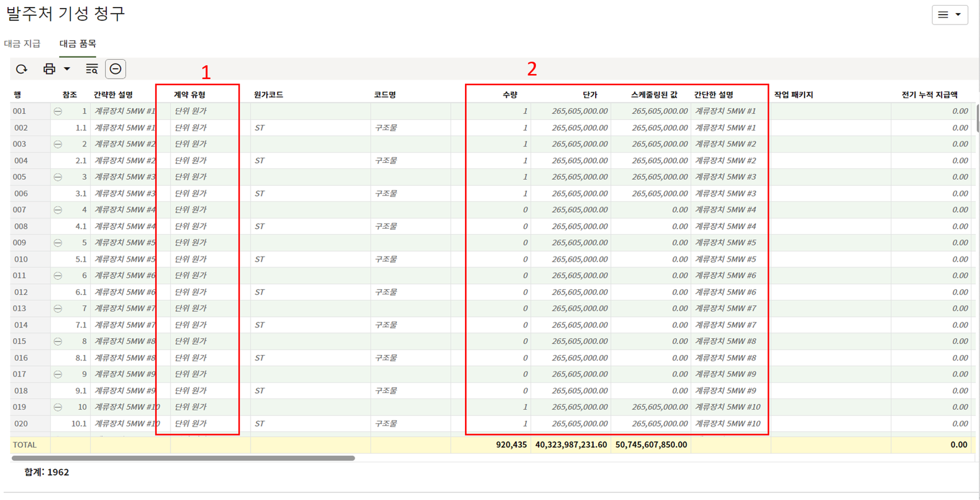The image size is (980, 500).
Task: Switch to the 대금 지급 tab
Action: coord(22,44)
